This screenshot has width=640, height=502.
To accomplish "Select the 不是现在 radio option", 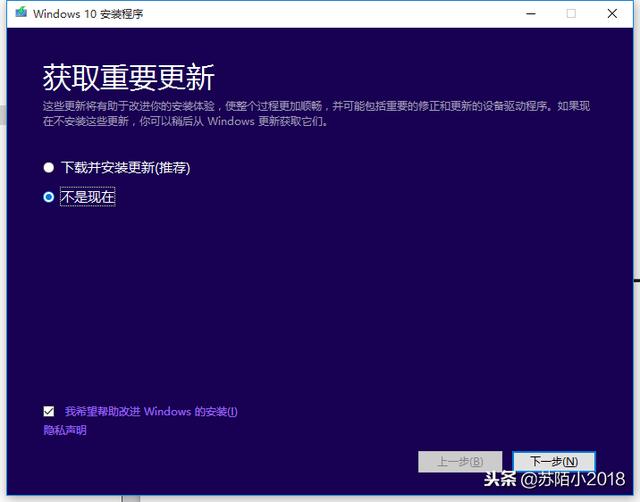I will point(49,197).
